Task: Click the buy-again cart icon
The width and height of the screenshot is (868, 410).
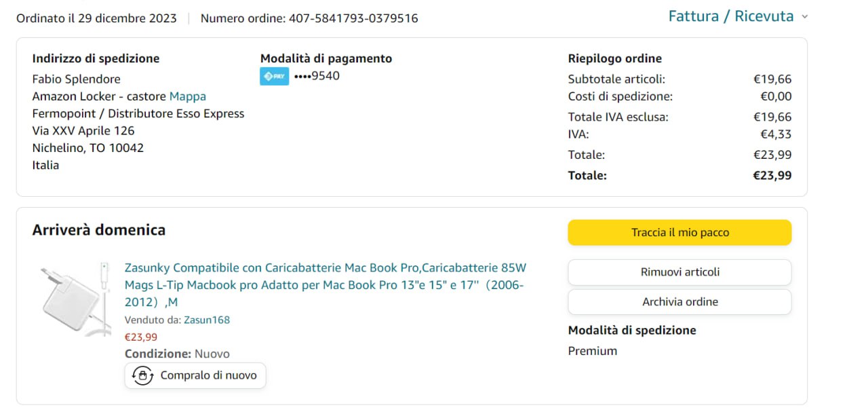Action: [x=142, y=375]
